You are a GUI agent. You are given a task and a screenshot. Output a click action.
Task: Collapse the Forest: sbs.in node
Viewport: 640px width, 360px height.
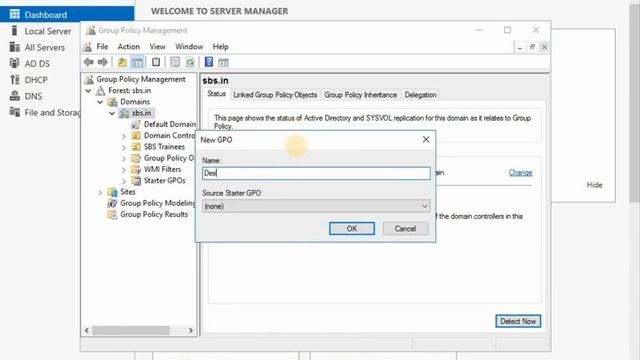coord(89,91)
